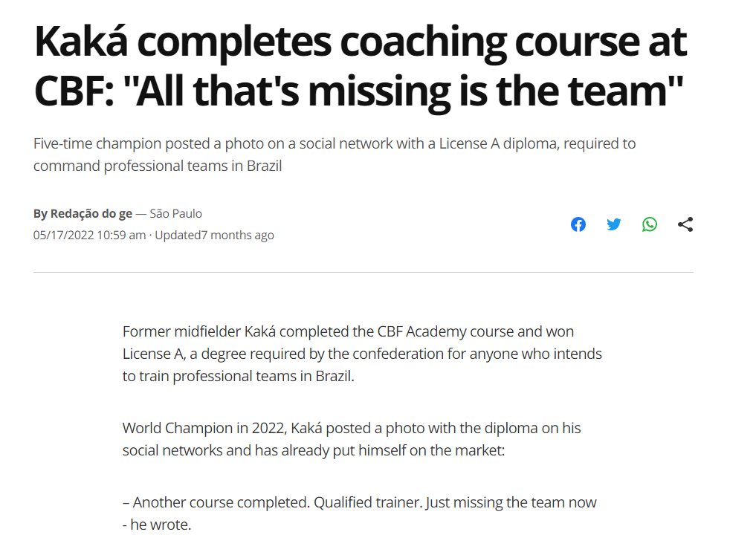Click the paragraph starting Former midfielder Kaká
Image resolution: width=756 pixels, height=555 pixels.
point(362,354)
